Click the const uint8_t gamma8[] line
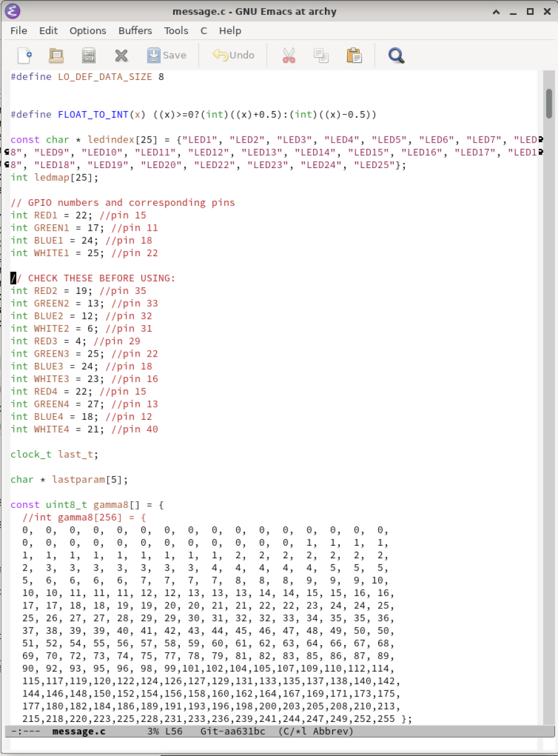The height and width of the screenshot is (756, 558). point(87,505)
